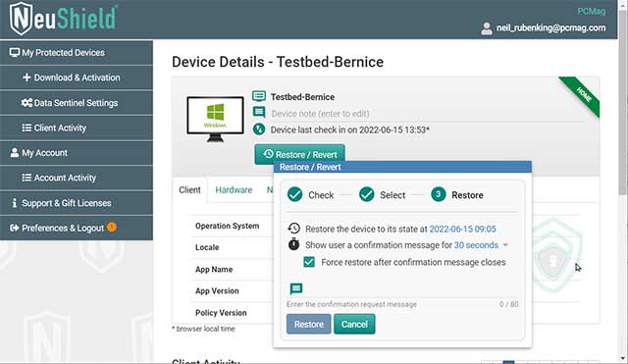The width and height of the screenshot is (628, 364).
Task: Edit the Device note field
Action: click(x=427, y=114)
